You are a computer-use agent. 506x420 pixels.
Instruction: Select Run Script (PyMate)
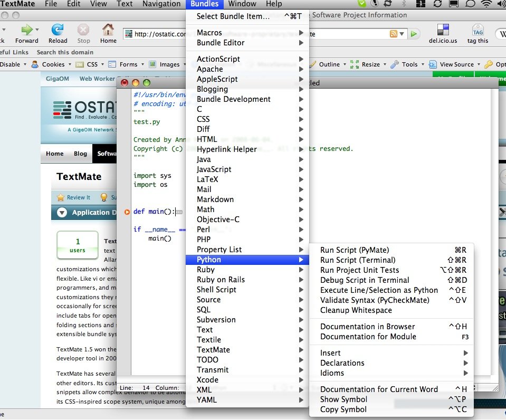coord(391,250)
